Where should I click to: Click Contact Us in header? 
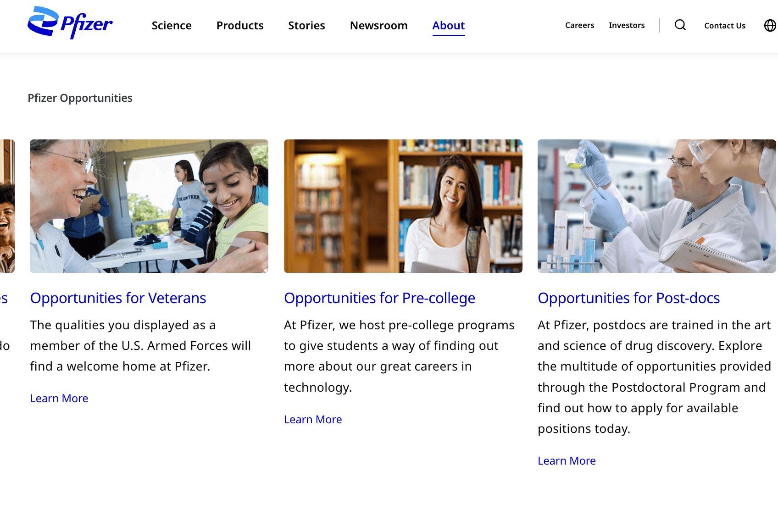[x=725, y=26]
